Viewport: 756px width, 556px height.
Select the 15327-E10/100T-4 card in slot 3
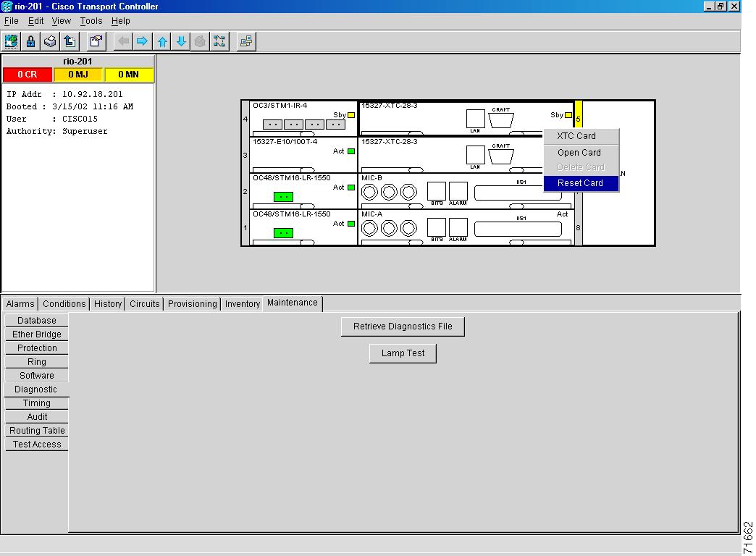point(303,155)
